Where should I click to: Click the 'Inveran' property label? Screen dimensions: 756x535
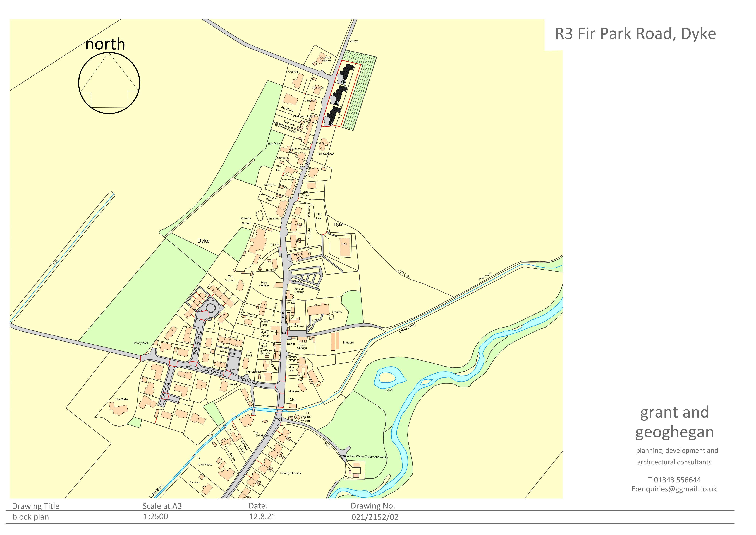[x=274, y=219]
